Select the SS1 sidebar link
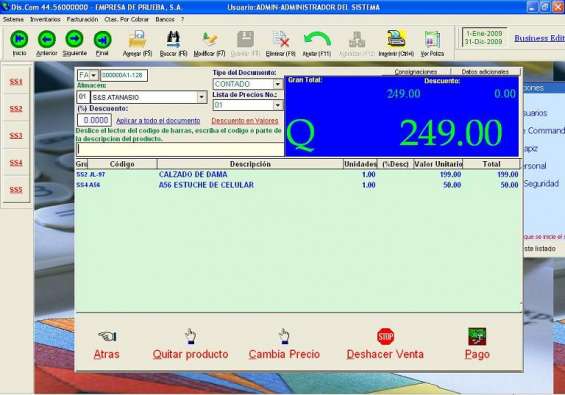The width and height of the screenshot is (565, 395). click(16, 82)
